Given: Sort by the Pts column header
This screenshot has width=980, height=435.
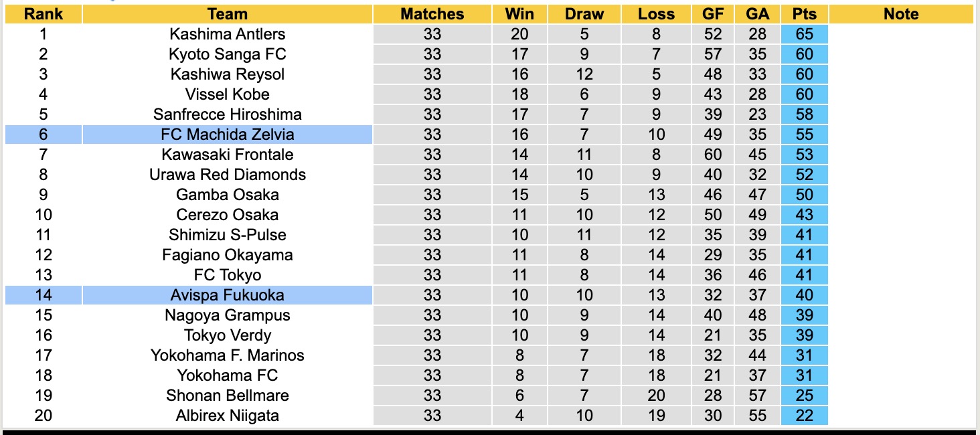Looking at the screenshot, I should click(x=804, y=14).
